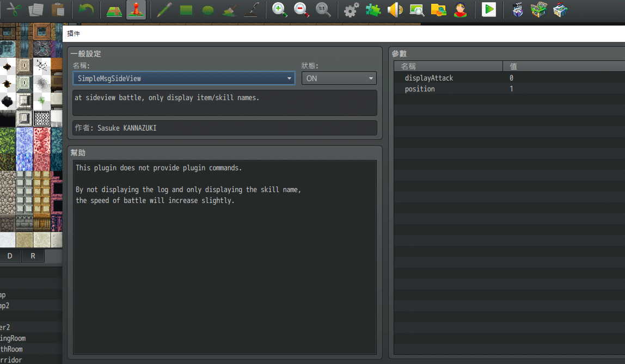625x364 pixels.
Task: Click position value 1
Action: [511, 89]
